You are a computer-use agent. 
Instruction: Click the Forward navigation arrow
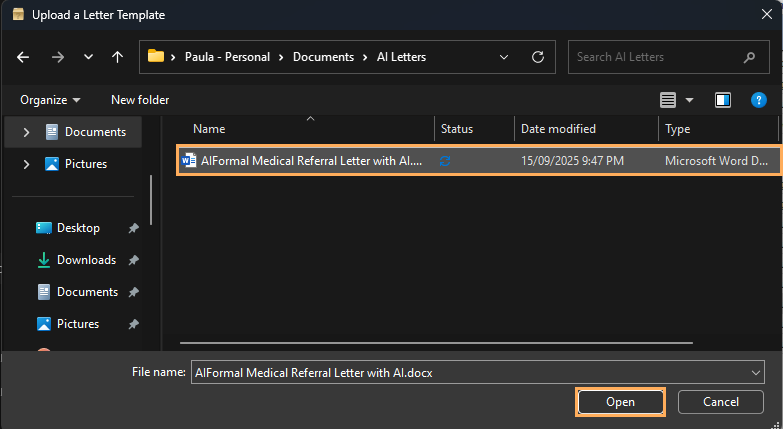tap(57, 57)
